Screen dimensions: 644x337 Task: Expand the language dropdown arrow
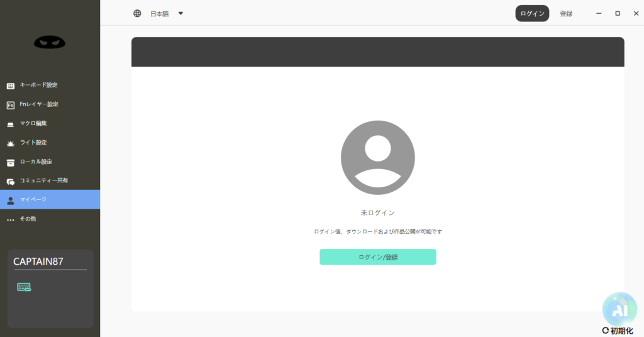click(x=180, y=13)
